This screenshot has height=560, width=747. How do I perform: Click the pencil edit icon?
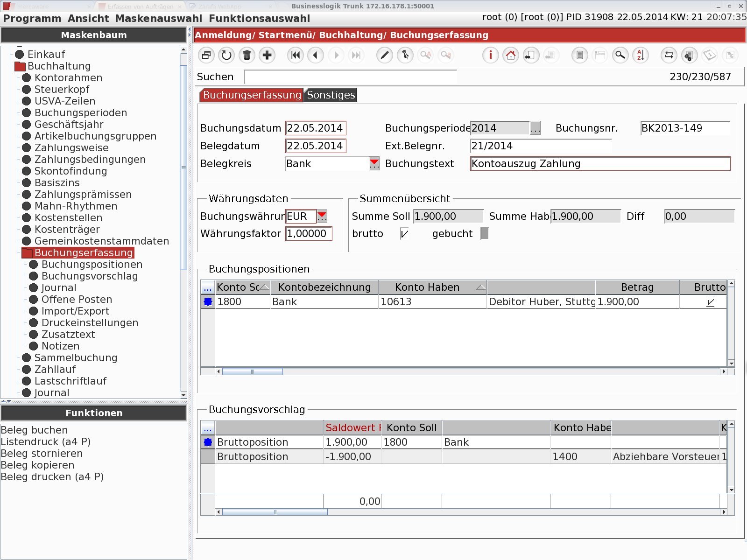coord(385,55)
